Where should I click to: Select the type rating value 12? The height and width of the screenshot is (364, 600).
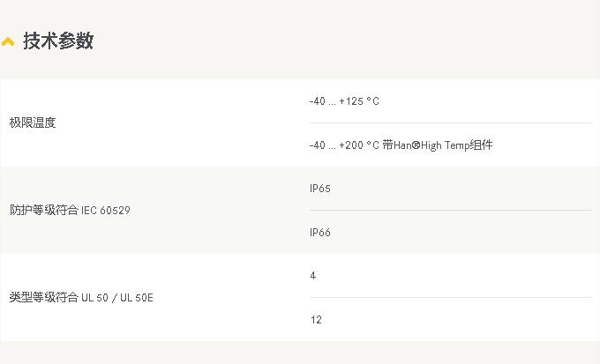coord(316,319)
